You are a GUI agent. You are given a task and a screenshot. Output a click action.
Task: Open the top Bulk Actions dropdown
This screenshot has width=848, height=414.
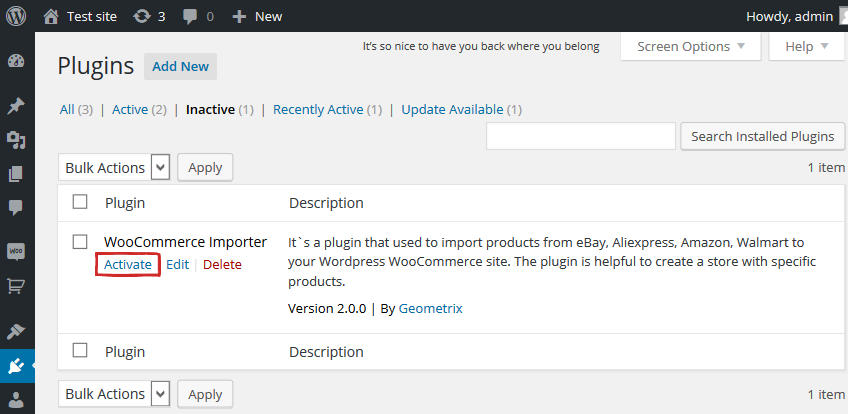[114, 168]
